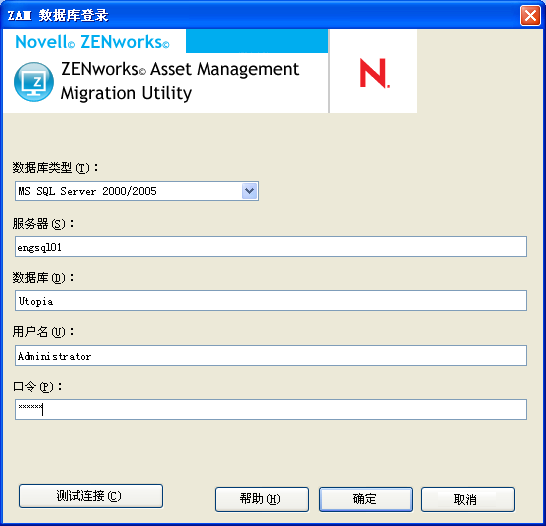
Task: Click the ZENworks monitor logo icon
Action: 34,82
